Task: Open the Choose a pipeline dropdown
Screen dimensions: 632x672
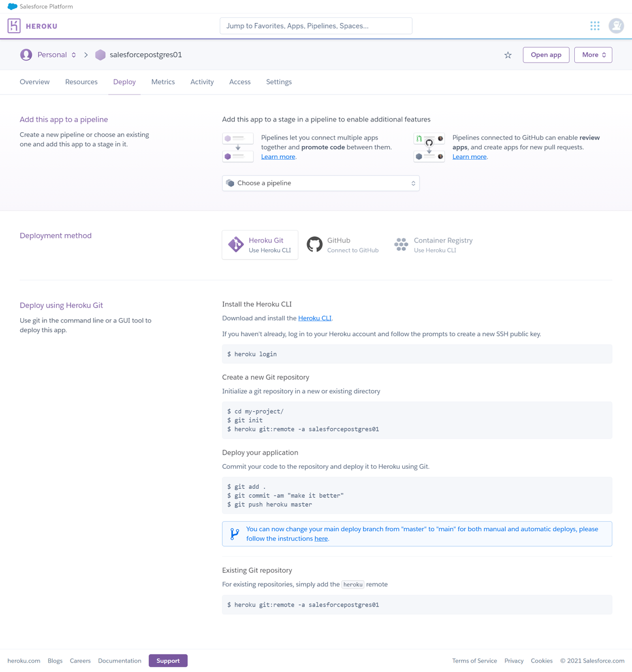Action: pyautogui.click(x=321, y=183)
